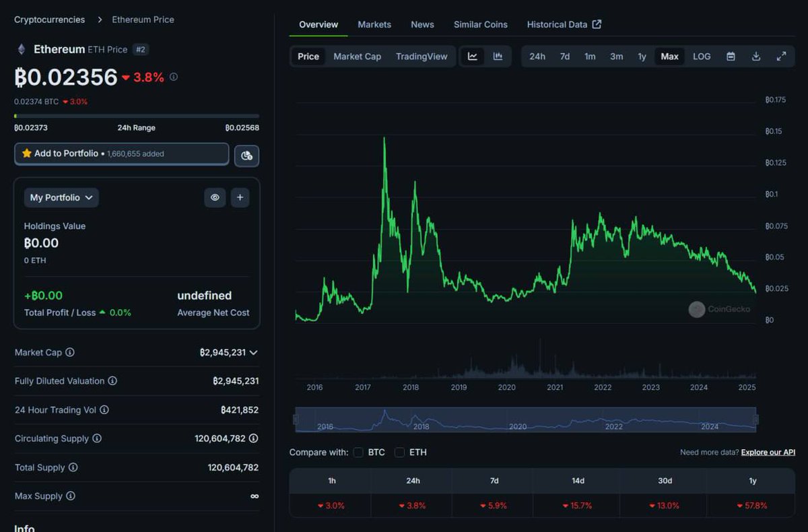808x532 pixels.
Task: Click the Ethereum Price breadcrumb text
Action: click(x=143, y=20)
